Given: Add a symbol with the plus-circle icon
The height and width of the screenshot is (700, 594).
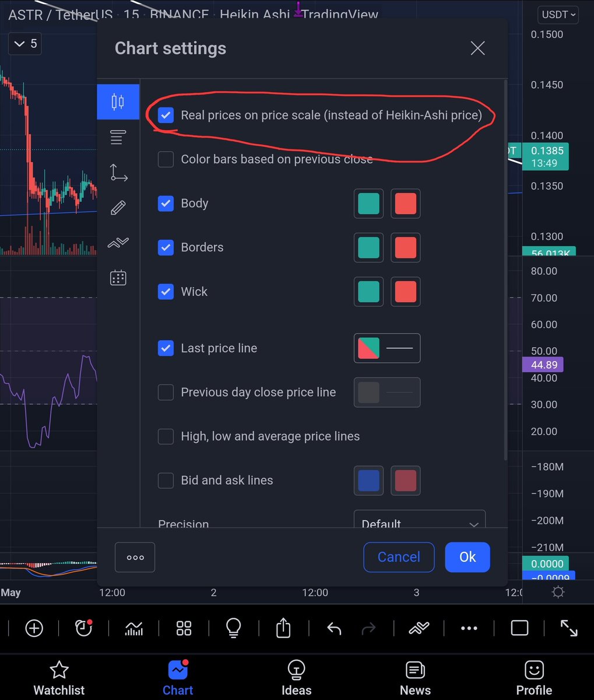Looking at the screenshot, I should [x=34, y=628].
